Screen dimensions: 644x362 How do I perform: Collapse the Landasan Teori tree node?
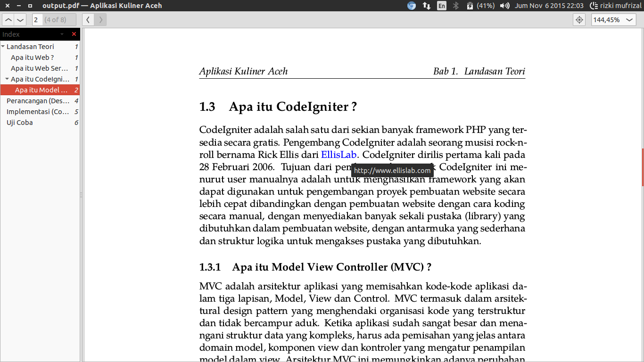[3, 47]
